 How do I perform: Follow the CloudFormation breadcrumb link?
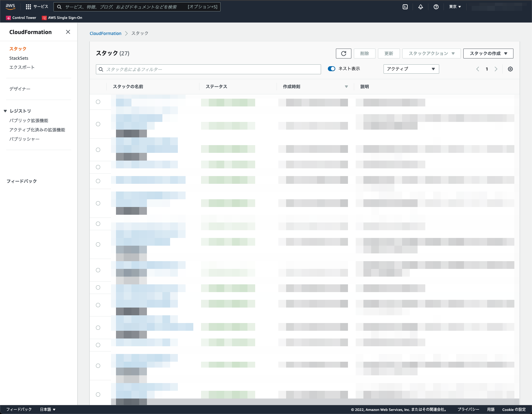tap(105, 33)
